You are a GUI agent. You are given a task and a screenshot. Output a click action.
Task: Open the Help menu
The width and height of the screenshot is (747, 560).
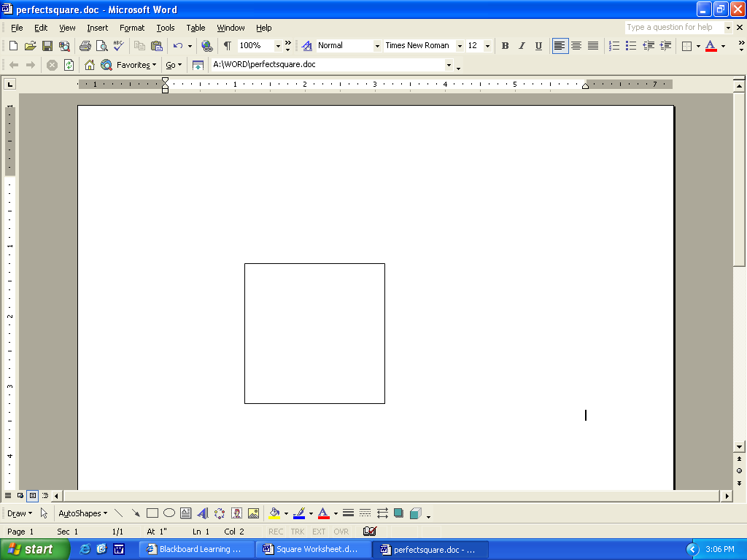tap(264, 28)
